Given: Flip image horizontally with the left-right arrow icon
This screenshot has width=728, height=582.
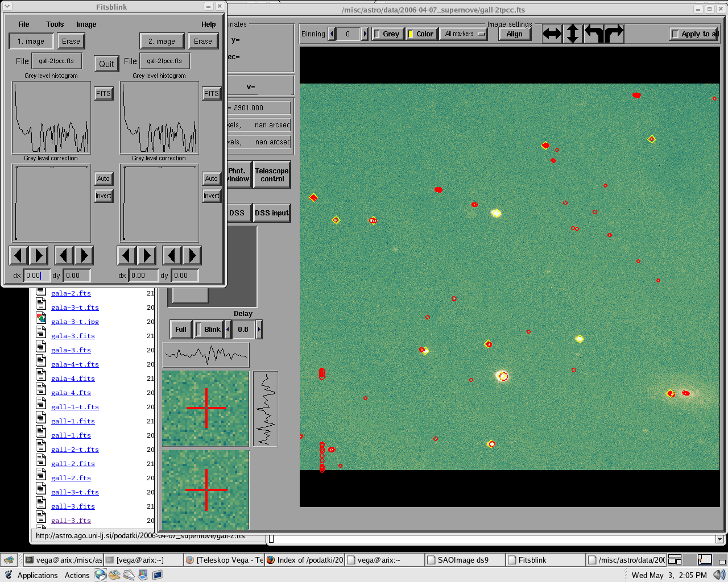Looking at the screenshot, I should 552,34.
